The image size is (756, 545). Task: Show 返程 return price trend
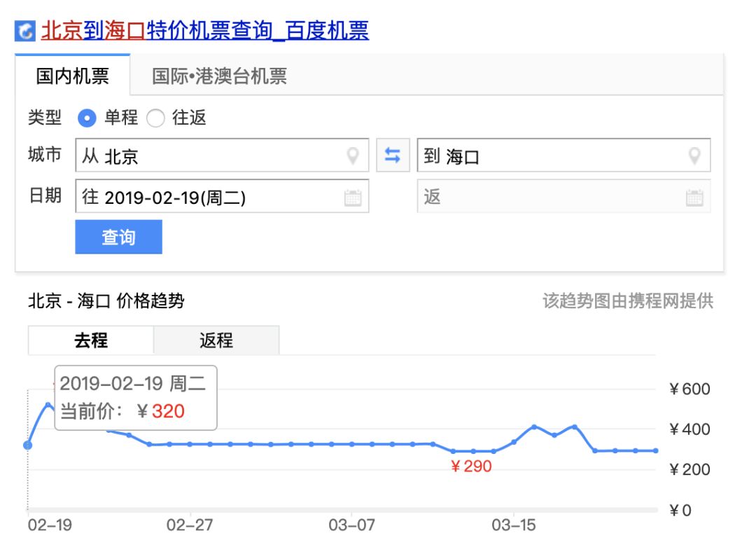(x=216, y=340)
